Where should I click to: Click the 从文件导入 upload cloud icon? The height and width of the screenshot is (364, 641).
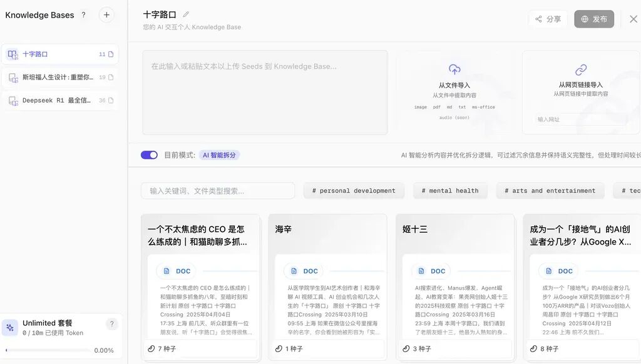click(x=454, y=69)
